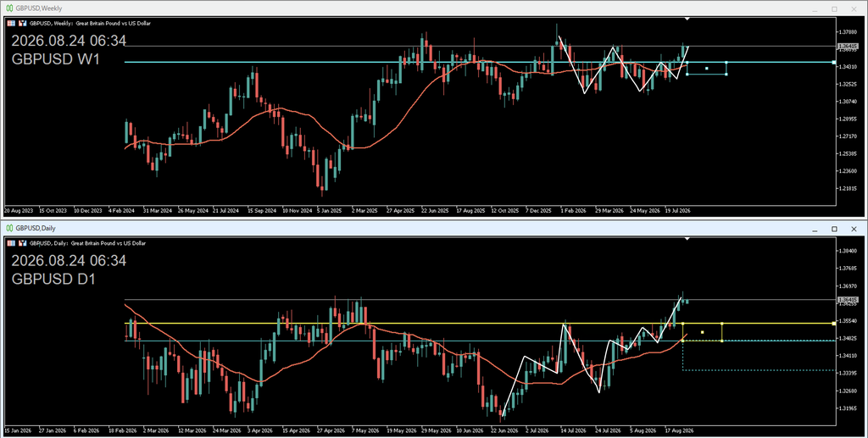The width and height of the screenshot is (868, 438).
Task: Click the 1.38400 price level on Daily scale
Action: coord(849,251)
